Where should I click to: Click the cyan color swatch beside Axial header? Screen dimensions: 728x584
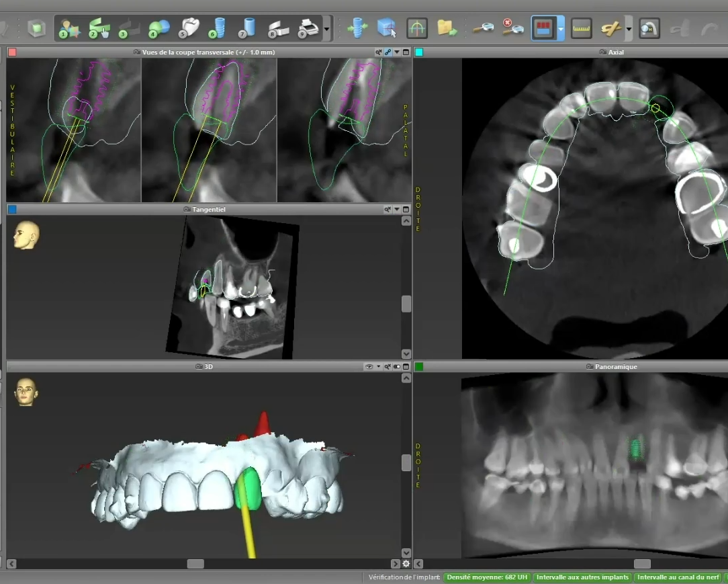pos(419,52)
